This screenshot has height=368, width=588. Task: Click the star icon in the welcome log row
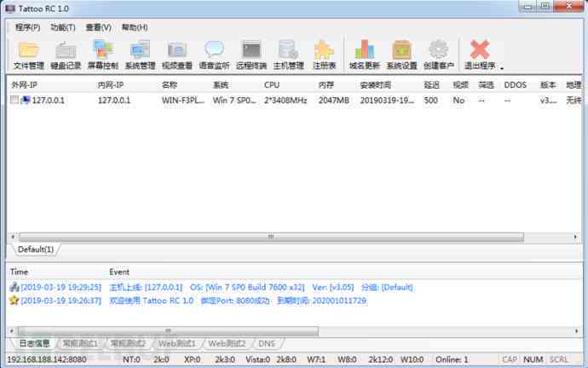[14, 301]
